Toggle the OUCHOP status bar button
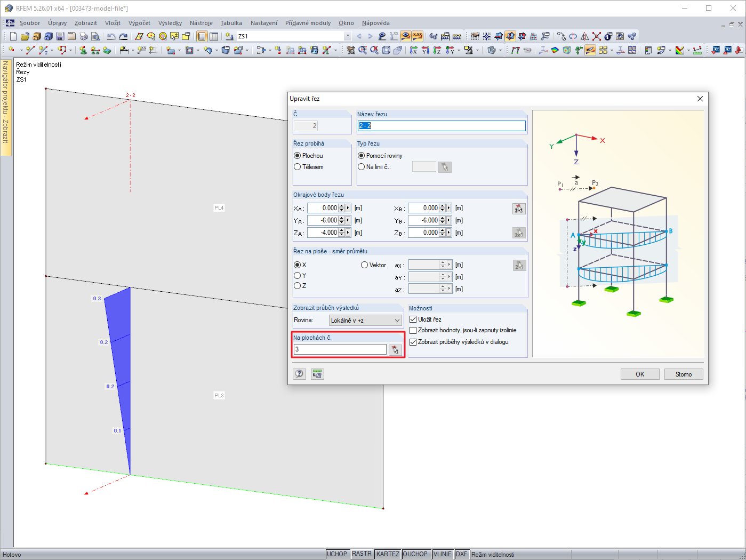The width and height of the screenshot is (746, 560). [415, 554]
